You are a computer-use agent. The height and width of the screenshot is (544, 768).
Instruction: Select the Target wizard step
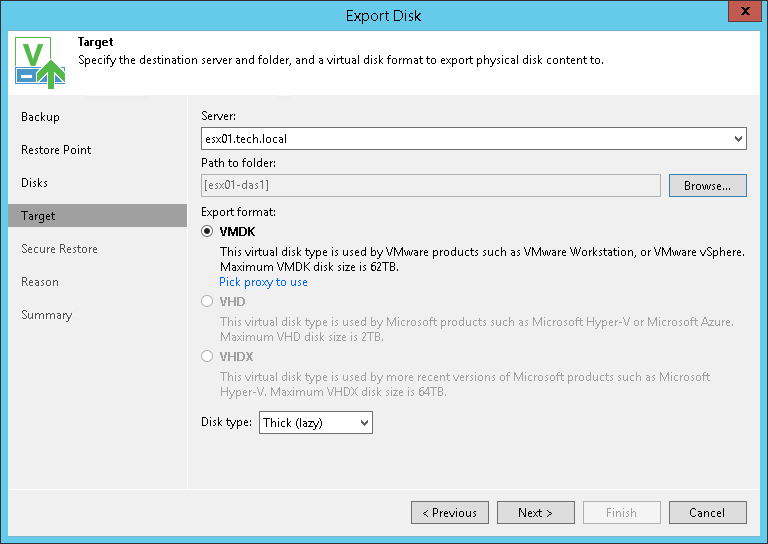pyautogui.click(x=39, y=216)
